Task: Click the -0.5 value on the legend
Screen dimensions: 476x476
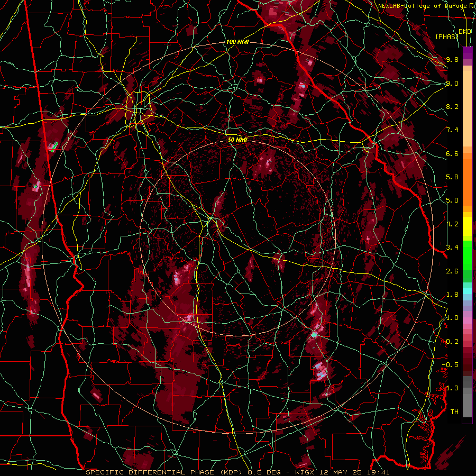Action: [450, 365]
